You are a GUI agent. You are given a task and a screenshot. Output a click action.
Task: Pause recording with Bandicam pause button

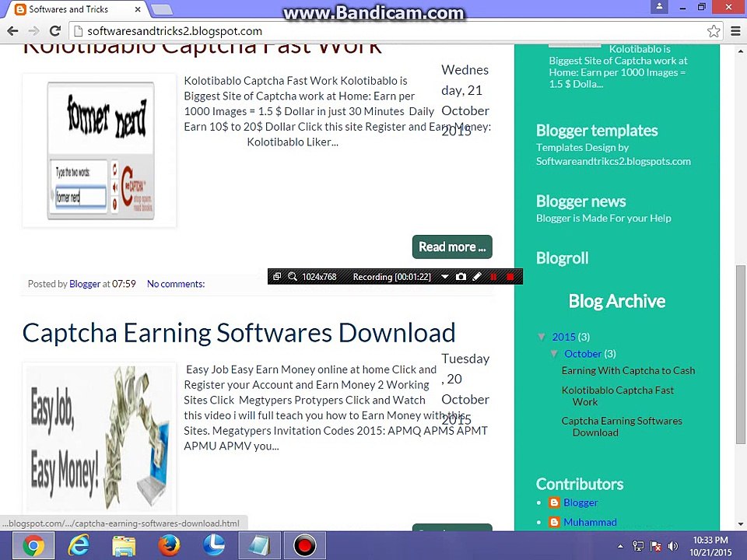(x=493, y=277)
